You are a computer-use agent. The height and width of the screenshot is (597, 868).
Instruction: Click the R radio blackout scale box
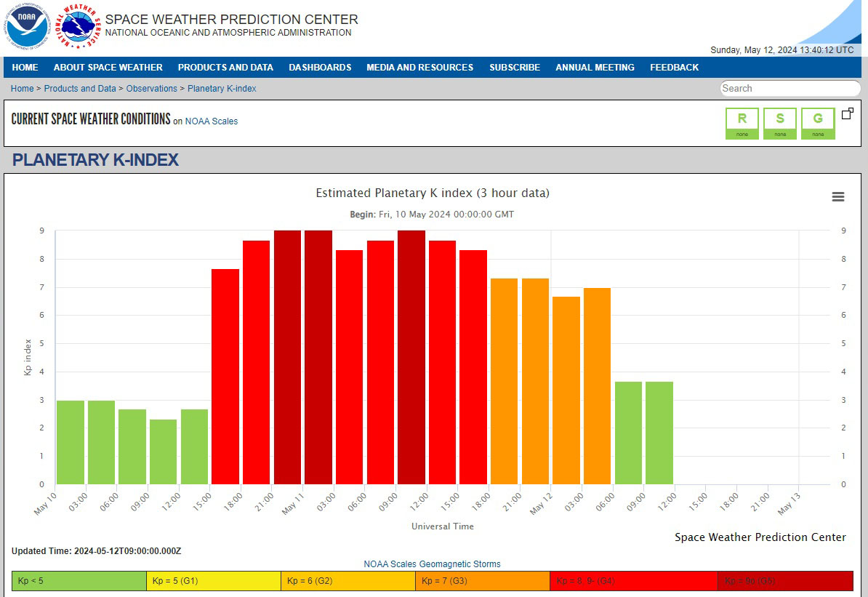(742, 123)
